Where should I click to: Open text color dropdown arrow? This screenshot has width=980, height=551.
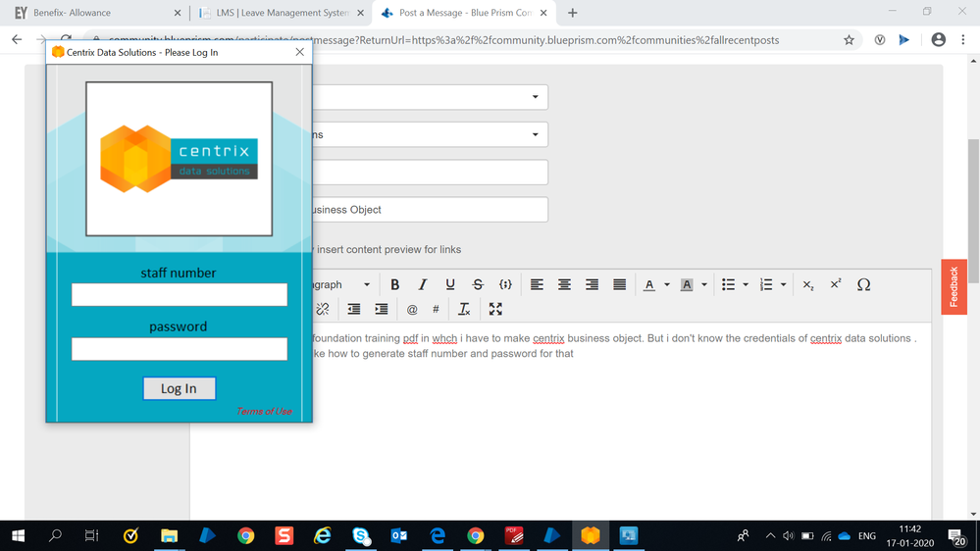point(667,285)
